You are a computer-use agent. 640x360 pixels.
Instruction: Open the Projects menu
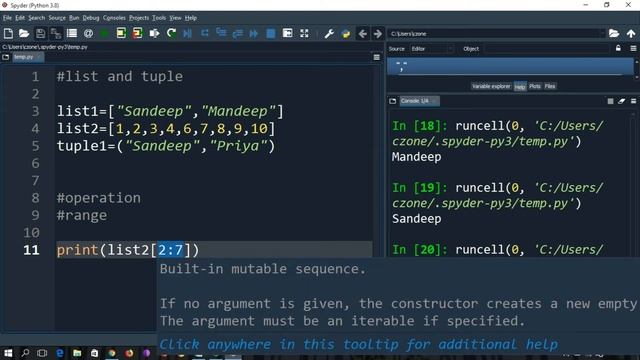pyautogui.click(x=139, y=18)
